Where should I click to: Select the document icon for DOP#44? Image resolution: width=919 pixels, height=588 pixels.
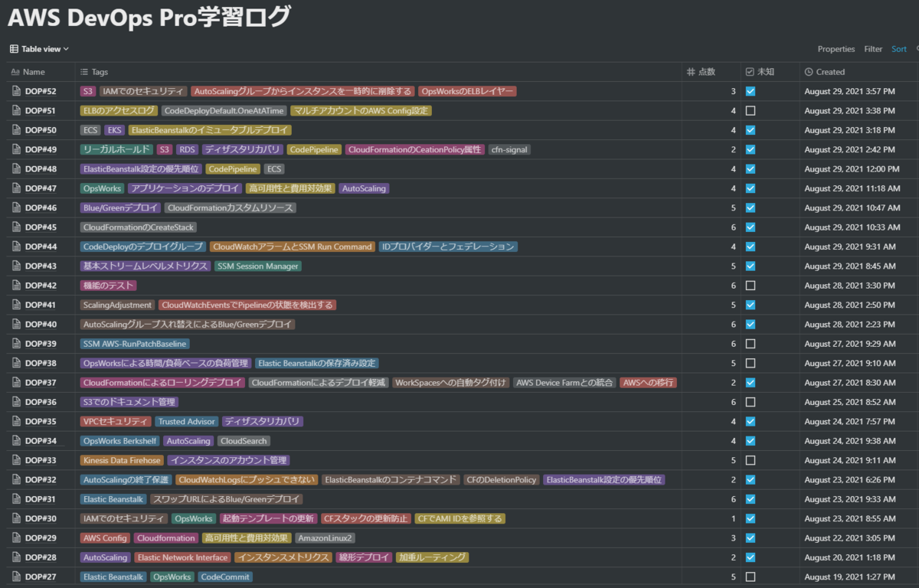pyautogui.click(x=16, y=247)
